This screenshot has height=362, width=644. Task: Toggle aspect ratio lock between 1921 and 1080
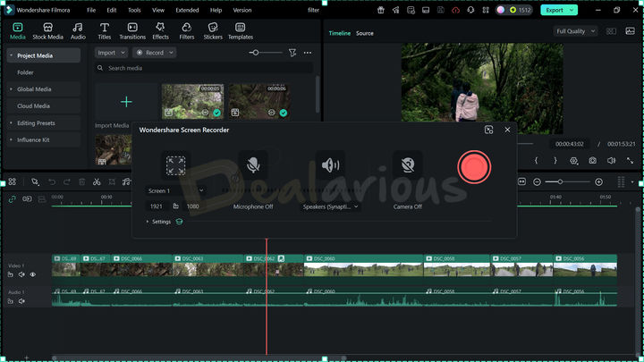coord(176,206)
